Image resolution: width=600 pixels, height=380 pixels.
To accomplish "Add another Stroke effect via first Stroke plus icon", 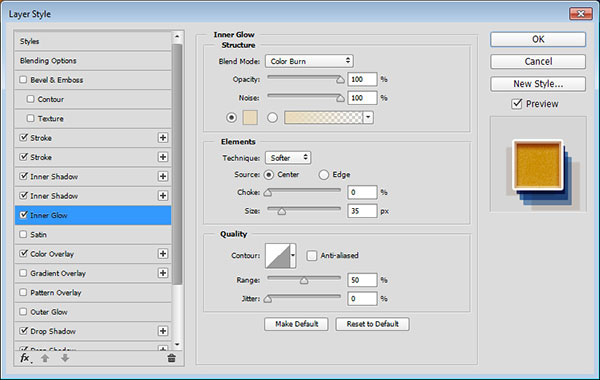I will (163, 138).
